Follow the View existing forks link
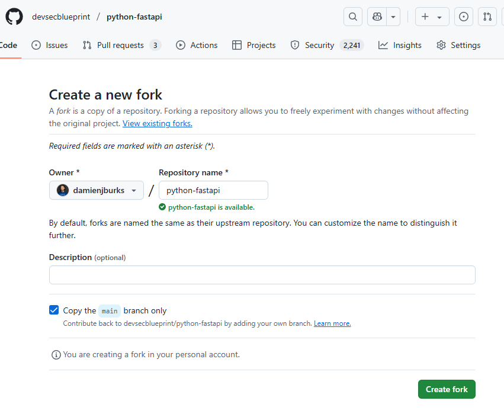The height and width of the screenshot is (420, 504). (x=157, y=123)
